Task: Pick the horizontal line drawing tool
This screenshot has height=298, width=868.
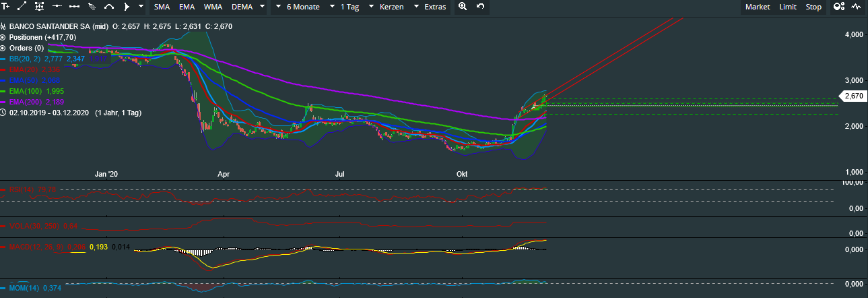Action: [x=57, y=7]
